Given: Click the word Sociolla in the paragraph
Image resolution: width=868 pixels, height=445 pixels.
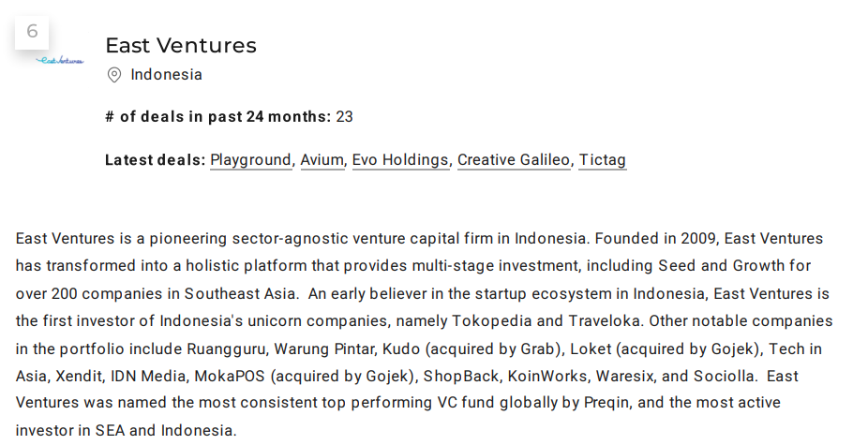Looking at the screenshot, I should (724, 377).
